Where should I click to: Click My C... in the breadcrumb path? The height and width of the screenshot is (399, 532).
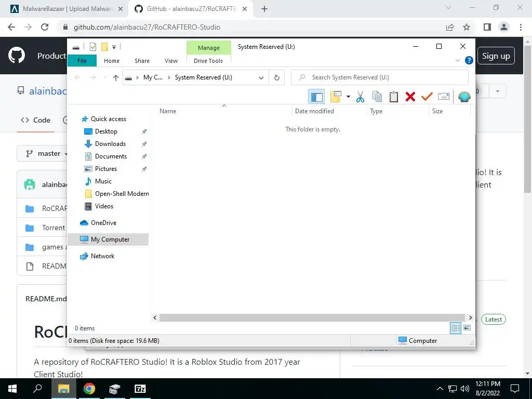coord(153,77)
